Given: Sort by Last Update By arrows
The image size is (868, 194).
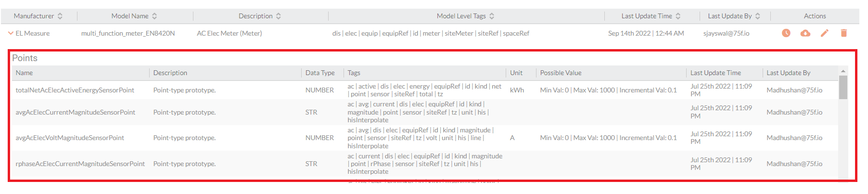Looking at the screenshot, I should [x=758, y=16].
